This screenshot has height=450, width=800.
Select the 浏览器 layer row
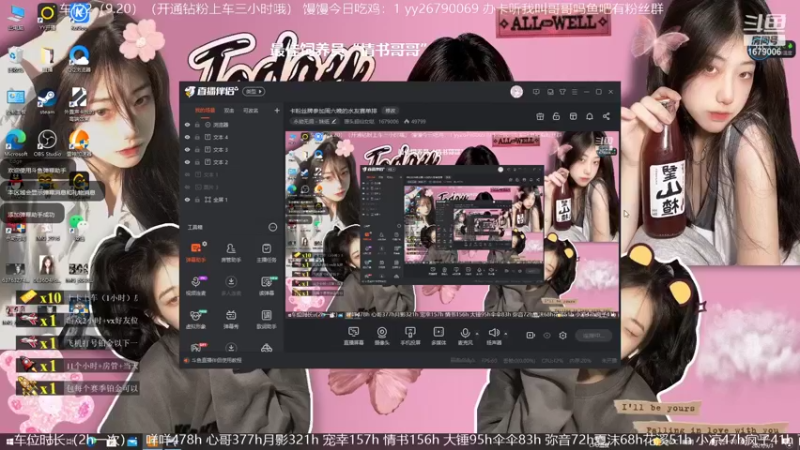tap(232, 124)
